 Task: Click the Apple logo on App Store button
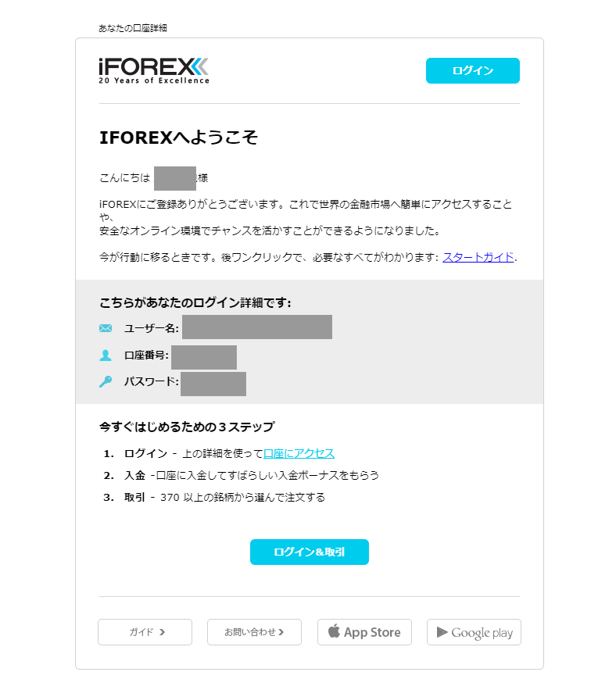tap(334, 631)
